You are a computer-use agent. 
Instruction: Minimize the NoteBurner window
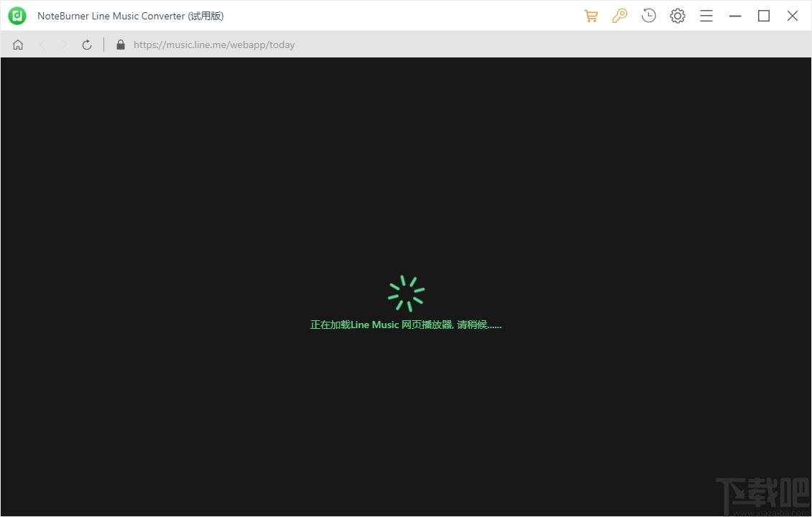pos(735,15)
